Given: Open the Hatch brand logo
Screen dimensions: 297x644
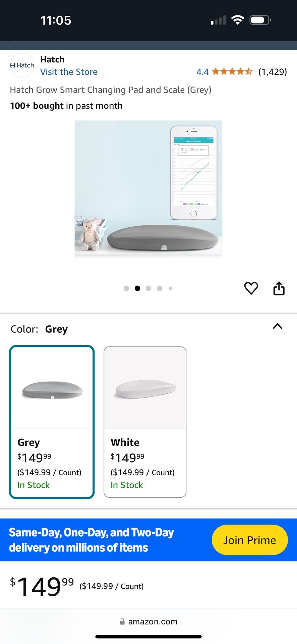Looking at the screenshot, I should pos(22,65).
